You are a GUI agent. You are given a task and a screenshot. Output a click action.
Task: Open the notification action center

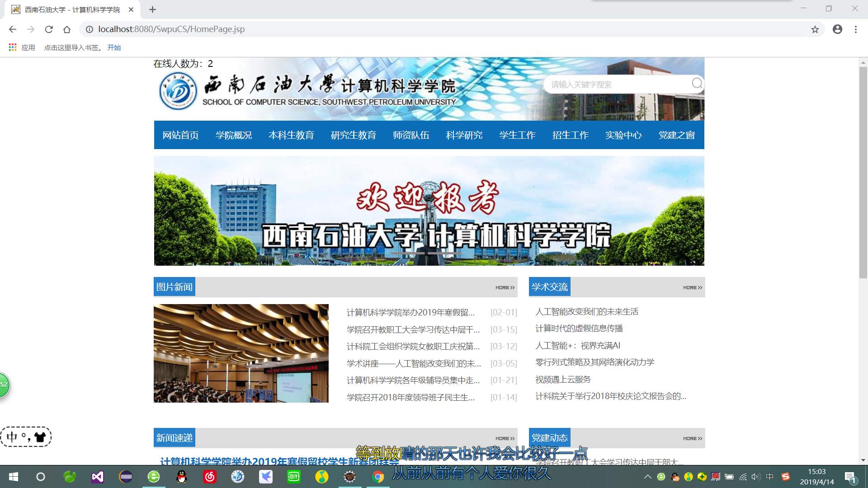(x=850, y=477)
